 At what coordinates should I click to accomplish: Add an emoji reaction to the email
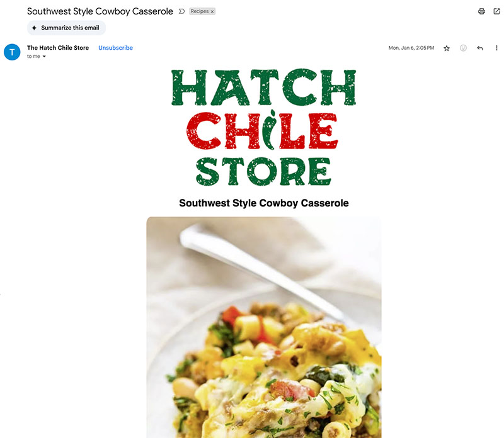click(463, 48)
